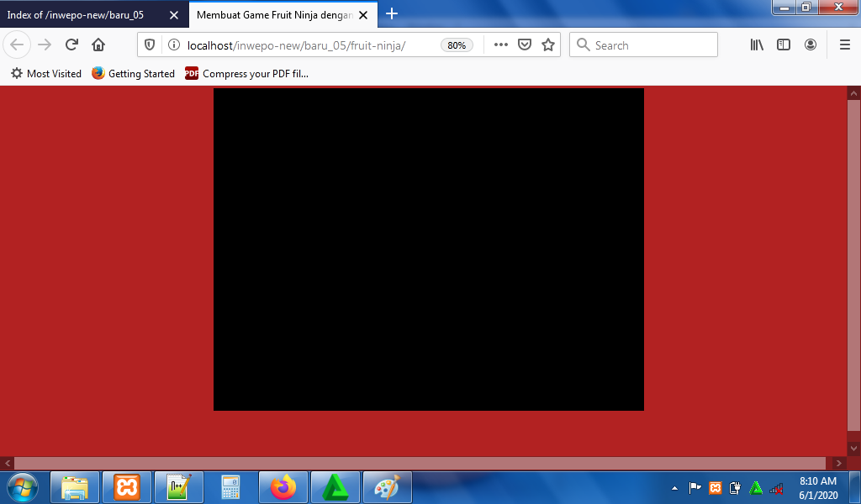Open the taskbar clock and date
The height and width of the screenshot is (504, 861).
pyautogui.click(x=817, y=487)
